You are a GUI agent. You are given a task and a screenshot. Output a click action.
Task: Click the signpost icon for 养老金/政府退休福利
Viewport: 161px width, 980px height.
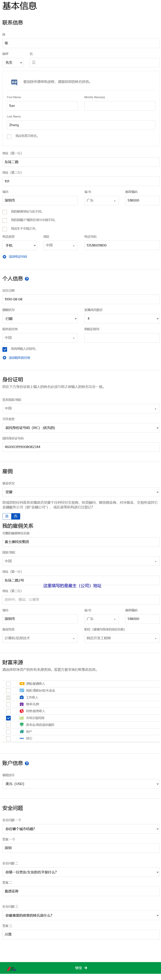point(22,725)
